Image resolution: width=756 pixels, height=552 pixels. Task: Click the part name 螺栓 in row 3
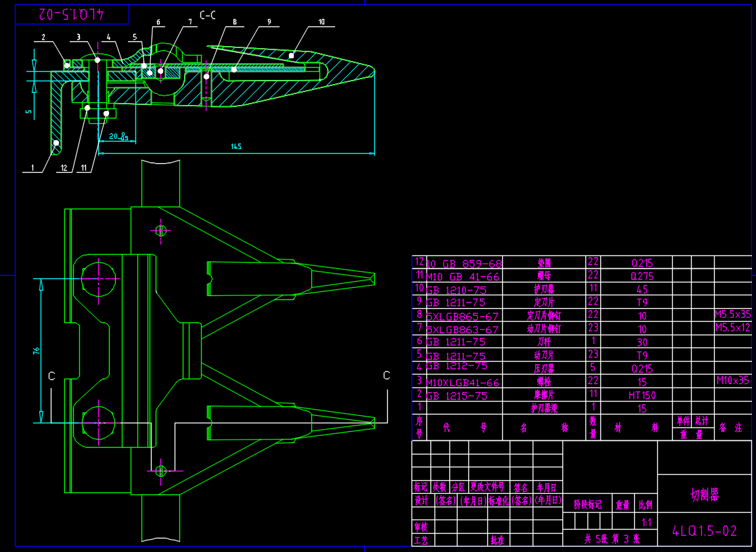(x=544, y=381)
